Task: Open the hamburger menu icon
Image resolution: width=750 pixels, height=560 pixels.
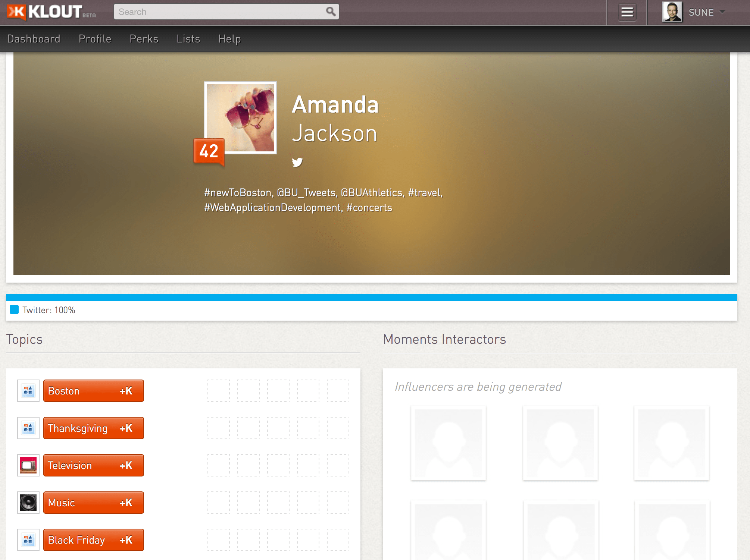Action: tap(627, 12)
